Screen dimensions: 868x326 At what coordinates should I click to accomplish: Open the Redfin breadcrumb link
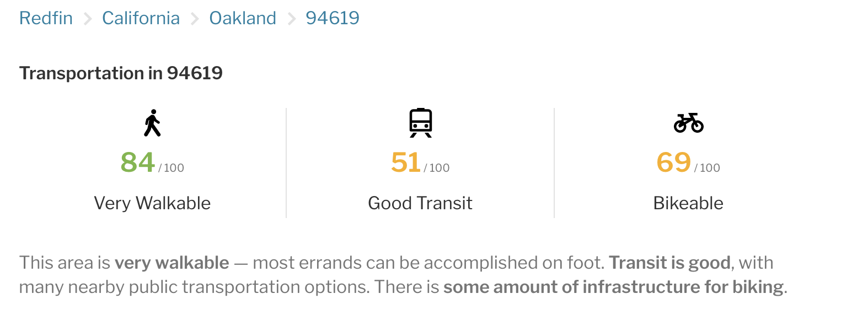point(46,18)
